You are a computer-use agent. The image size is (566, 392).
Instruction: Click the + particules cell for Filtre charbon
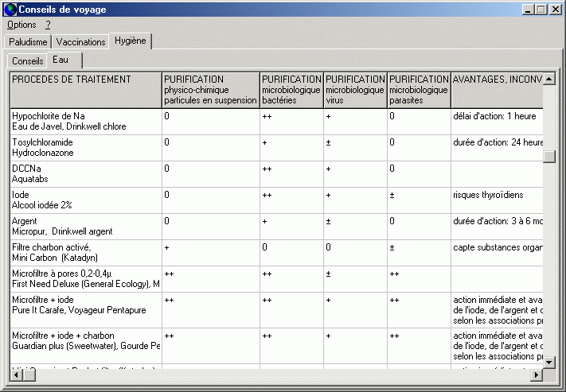(211, 253)
